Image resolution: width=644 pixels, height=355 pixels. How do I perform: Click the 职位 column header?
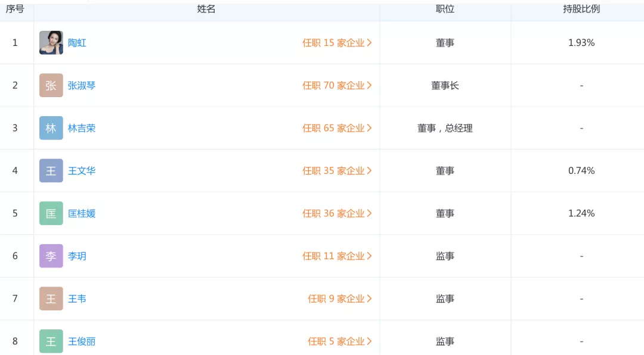coord(445,9)
